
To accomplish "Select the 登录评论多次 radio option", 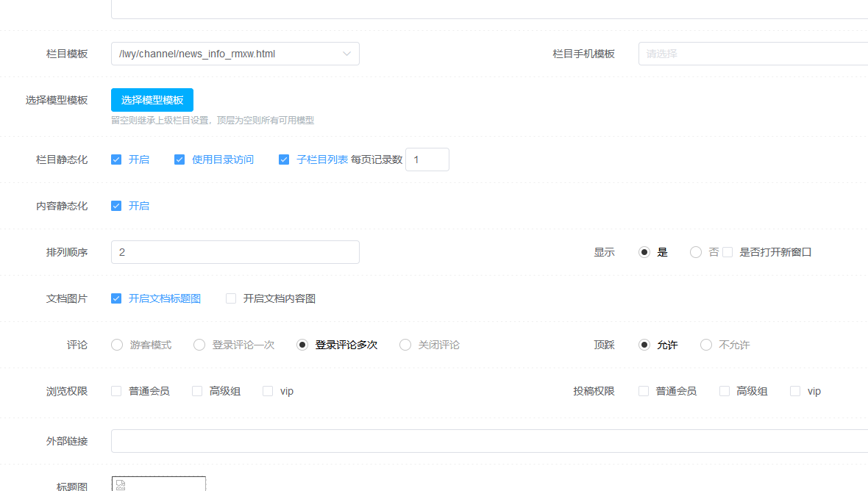I will (302, 345).
